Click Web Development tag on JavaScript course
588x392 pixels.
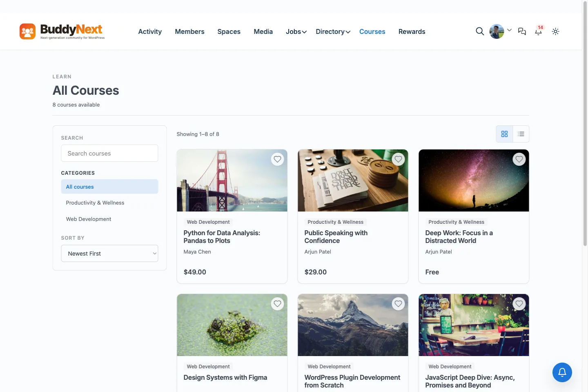point(450,367)
